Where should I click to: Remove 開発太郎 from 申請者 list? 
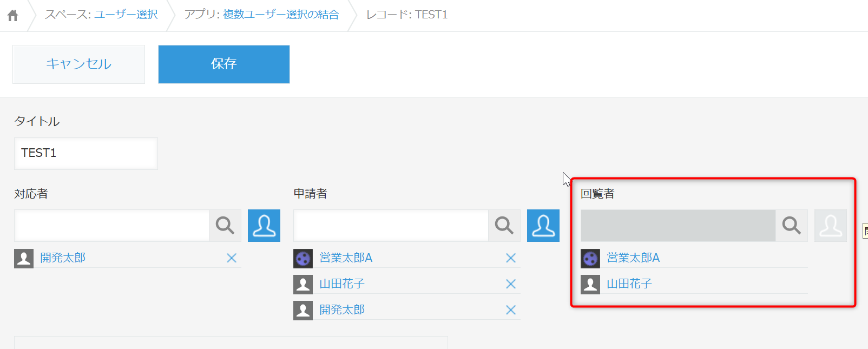click(511, 310)
